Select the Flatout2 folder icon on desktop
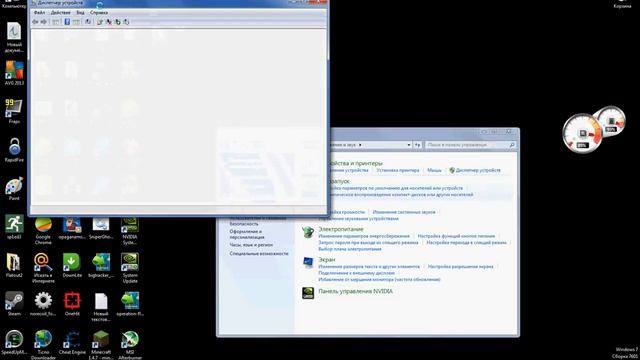Screen dimensions: 640x360 pos(14,265)
